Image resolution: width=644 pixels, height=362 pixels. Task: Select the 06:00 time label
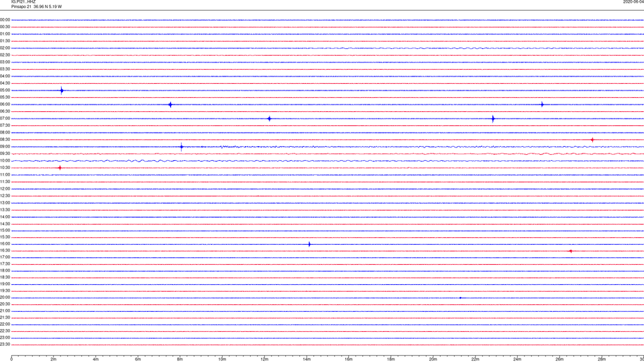5,105
